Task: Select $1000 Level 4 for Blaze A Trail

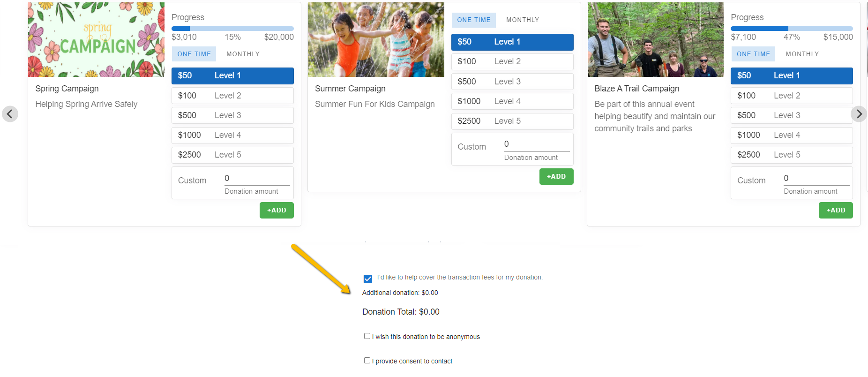Action: coord(792,135)
